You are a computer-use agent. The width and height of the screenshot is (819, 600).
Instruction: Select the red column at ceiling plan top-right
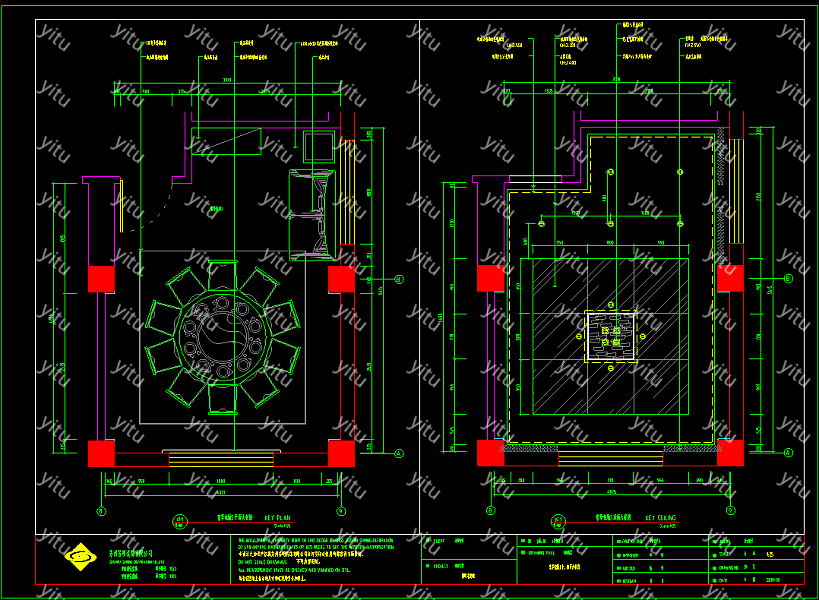tap(730, 278)
